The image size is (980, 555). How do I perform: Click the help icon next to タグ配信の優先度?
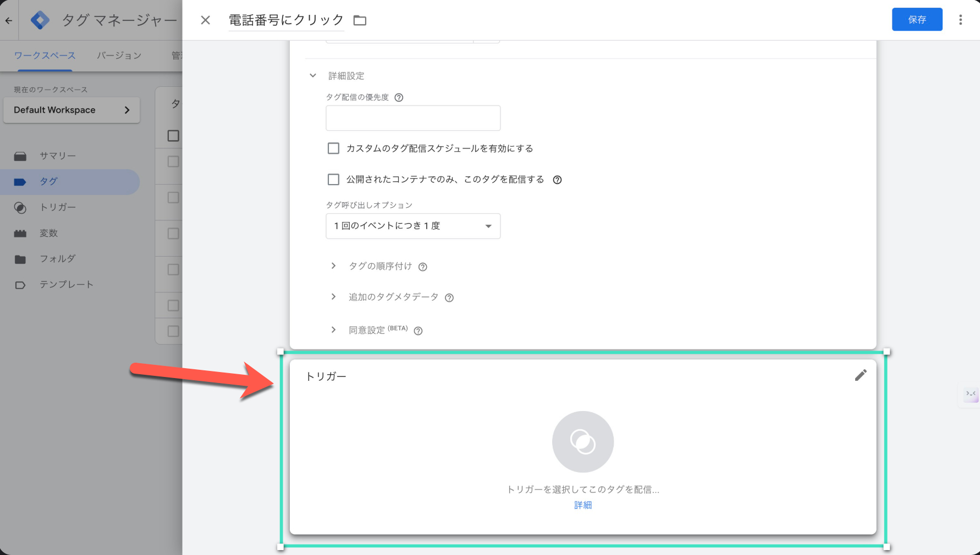399,98
